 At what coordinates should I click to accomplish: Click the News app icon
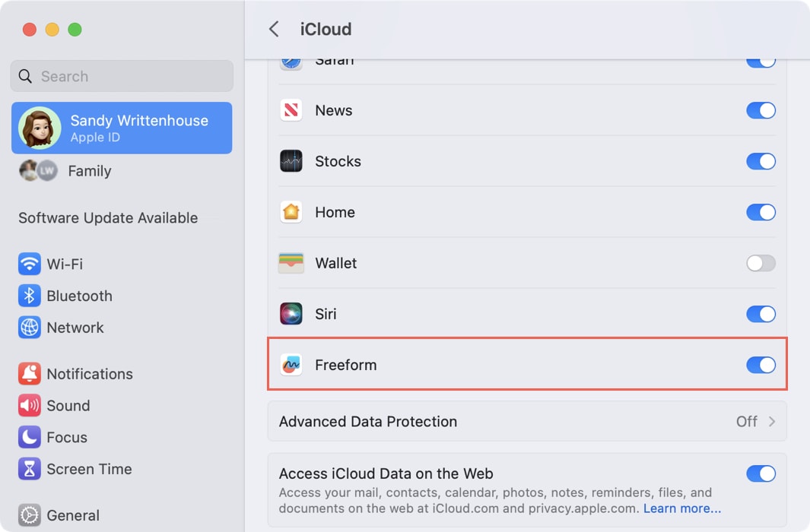click(x=291, y=110)
